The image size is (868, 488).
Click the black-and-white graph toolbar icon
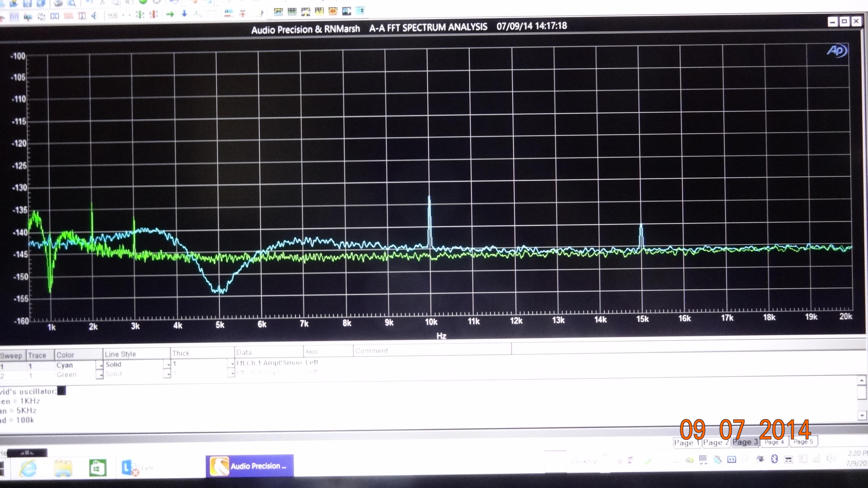(x=346, y=11)
